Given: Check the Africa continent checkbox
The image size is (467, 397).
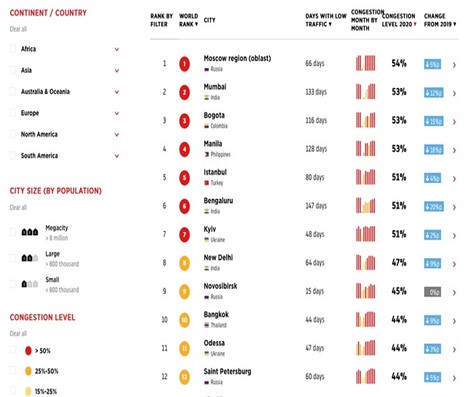Looking at the screenshot, I should click(13, 49).
